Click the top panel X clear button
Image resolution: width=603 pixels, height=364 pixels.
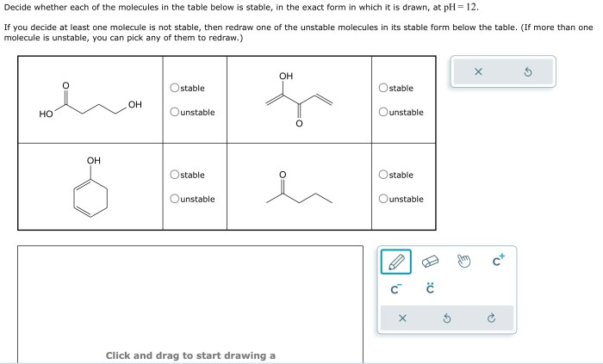pyautogui.click(x=478, y=71)
